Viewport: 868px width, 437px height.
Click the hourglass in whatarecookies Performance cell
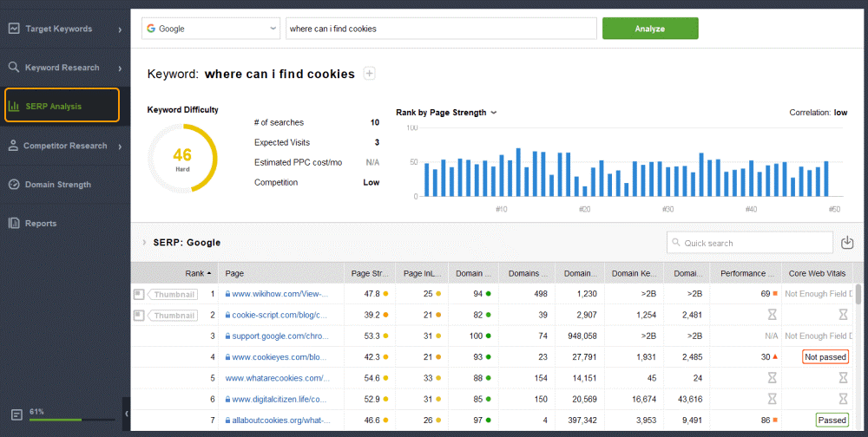(772, 378)
